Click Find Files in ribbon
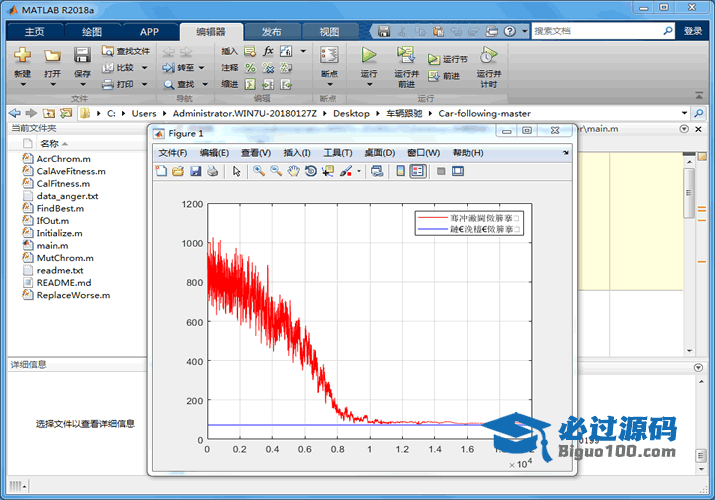 click(x=126, y=51)
